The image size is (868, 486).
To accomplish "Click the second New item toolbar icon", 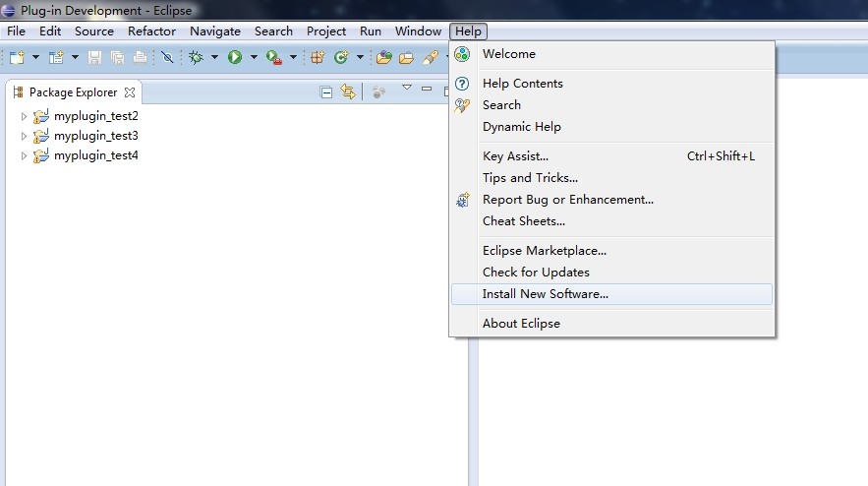I will click(56, 57).
